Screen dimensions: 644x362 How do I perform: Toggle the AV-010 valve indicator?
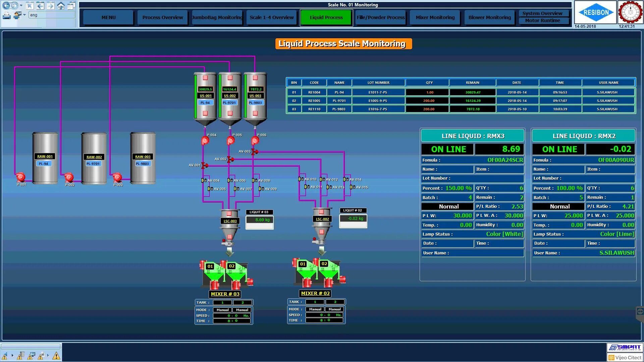(x=301, y=179)
